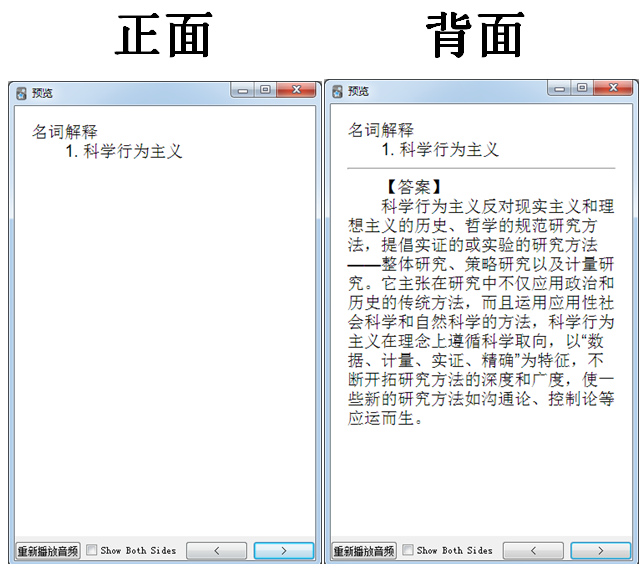This screenshot has height=564, width=642.
Task: Minimize the right preview window
Action: click(560, 88)
